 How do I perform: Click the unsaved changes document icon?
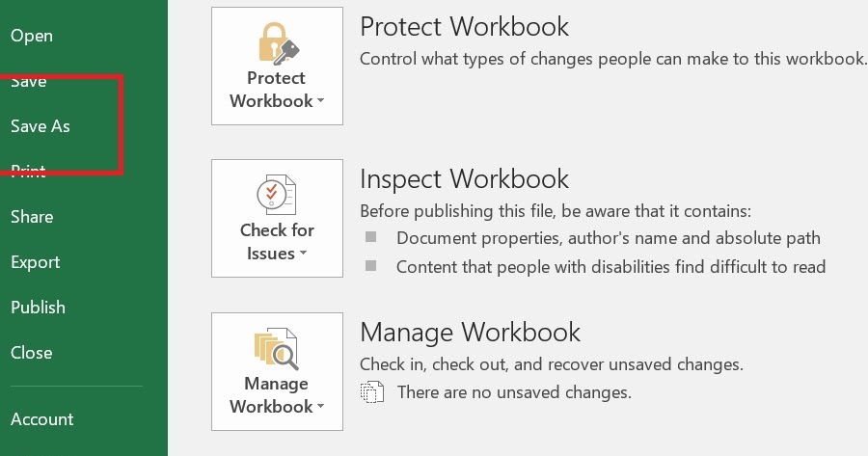371,391
